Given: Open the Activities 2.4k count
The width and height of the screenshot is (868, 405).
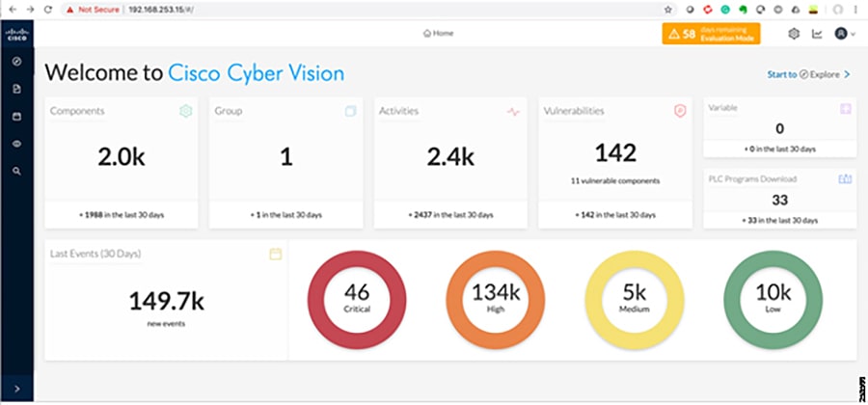Looking at the screenshot, I should 450,157.
